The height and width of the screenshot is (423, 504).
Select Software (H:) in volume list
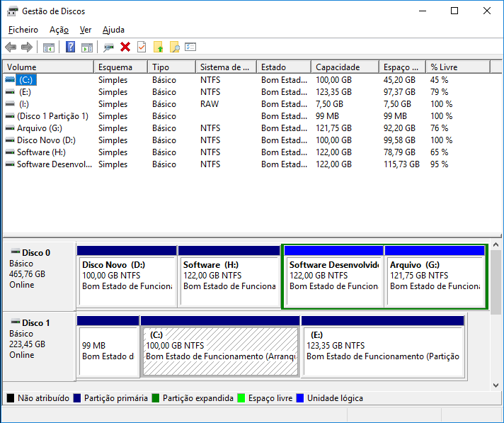point(41,152)
